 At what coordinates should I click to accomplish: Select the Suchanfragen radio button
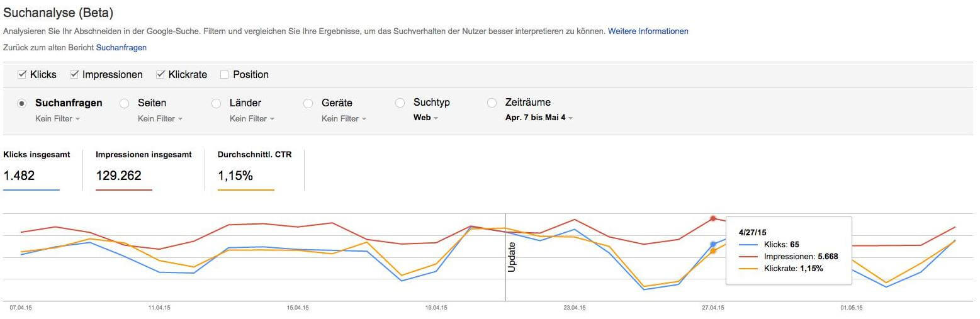coord(22,103)
